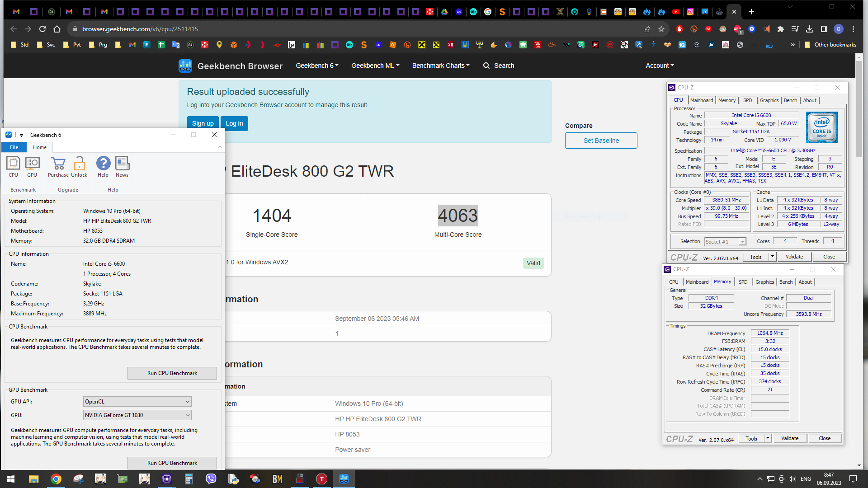Expand the Geekbench ML navbar menu
868x488 pixels.
click(375, 66)
